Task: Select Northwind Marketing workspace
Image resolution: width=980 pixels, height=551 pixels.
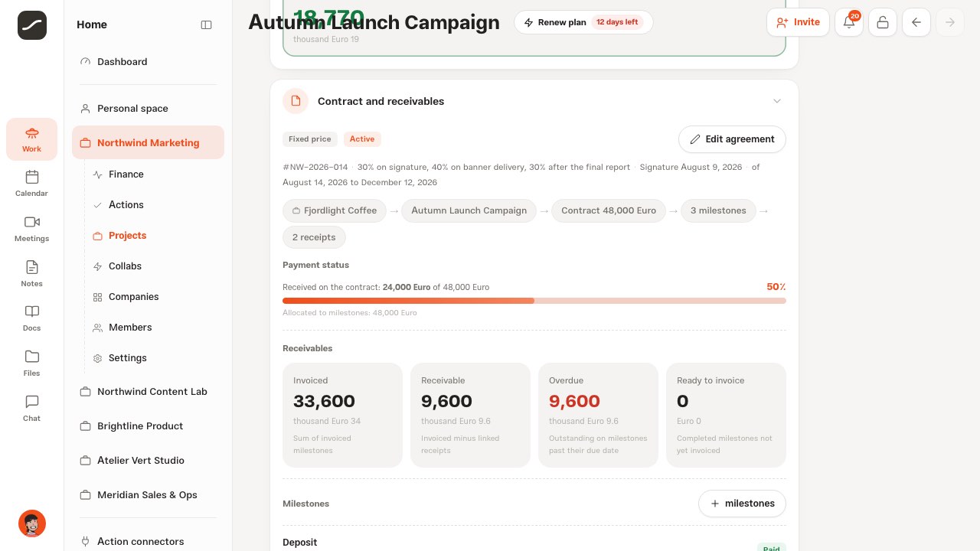Action: coord(148,142)
